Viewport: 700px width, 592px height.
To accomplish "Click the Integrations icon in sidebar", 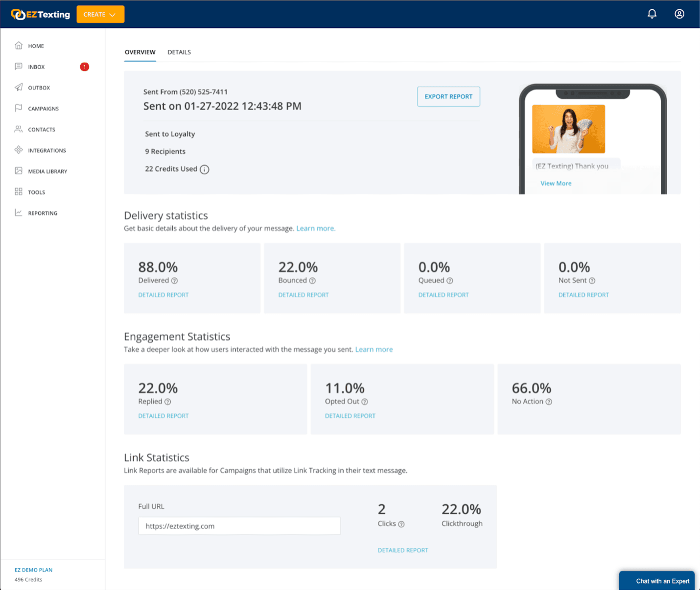I will (19, 150).
